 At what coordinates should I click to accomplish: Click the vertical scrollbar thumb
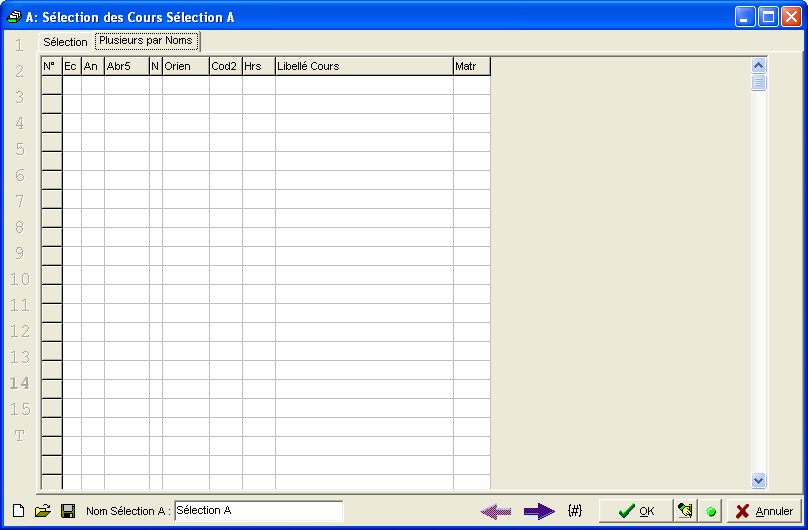(x=759, y=82)
